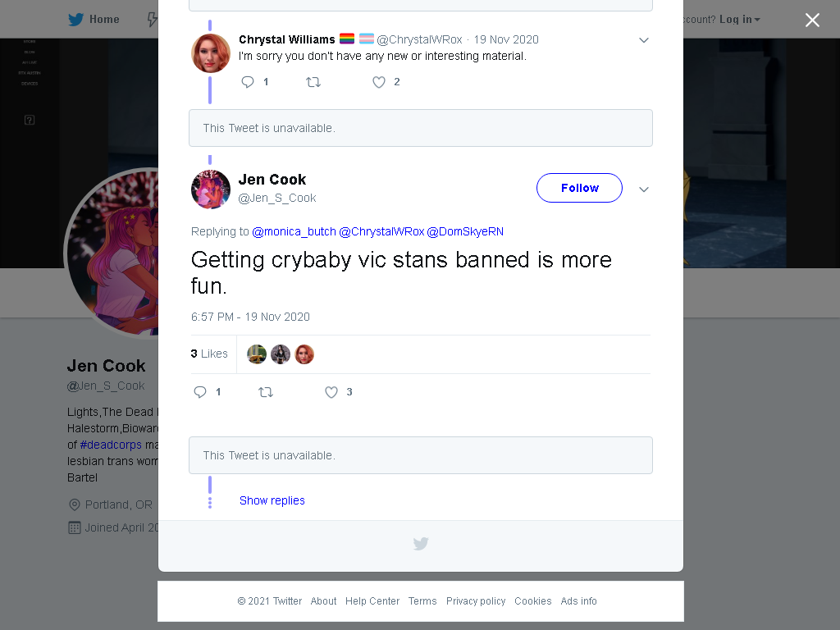
Task: Follow Jen Cook
Action: coord(580,188)
